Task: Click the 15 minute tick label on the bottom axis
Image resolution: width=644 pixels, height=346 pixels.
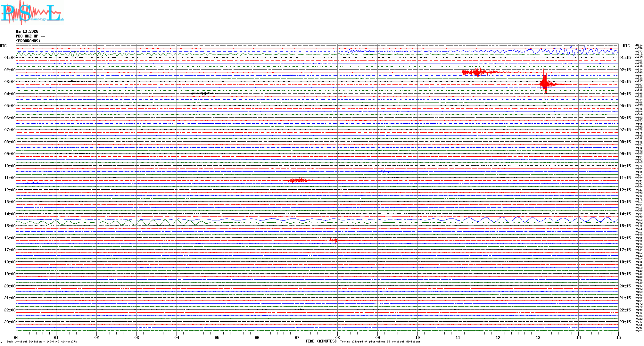Action: click(618, 338)
